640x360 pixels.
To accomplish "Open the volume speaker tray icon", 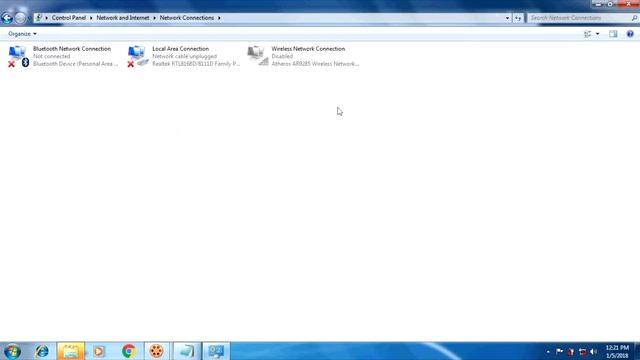I will tap(593, 351).
